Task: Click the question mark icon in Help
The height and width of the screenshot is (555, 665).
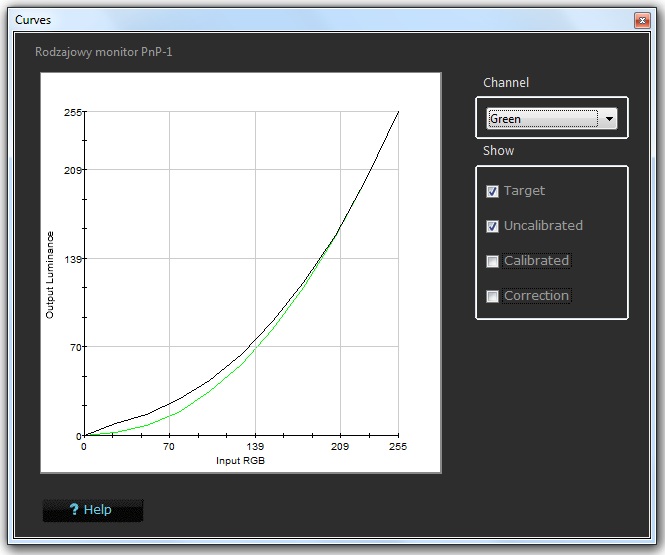Action: 74,510
